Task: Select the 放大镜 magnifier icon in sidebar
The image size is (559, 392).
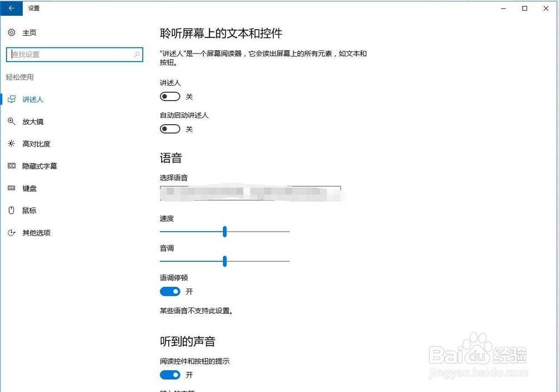Action: coord(12,121)
